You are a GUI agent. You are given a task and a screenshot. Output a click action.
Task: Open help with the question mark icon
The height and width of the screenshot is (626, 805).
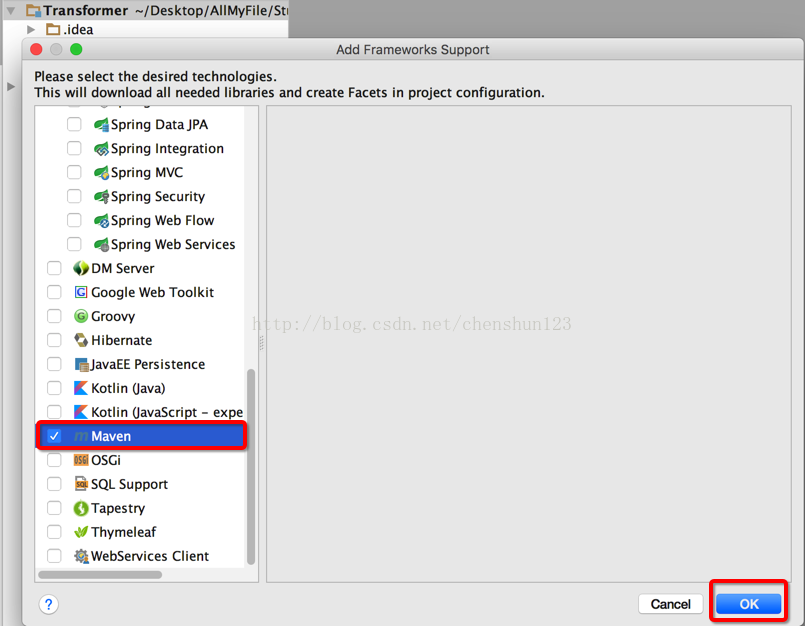coord(48,604)
